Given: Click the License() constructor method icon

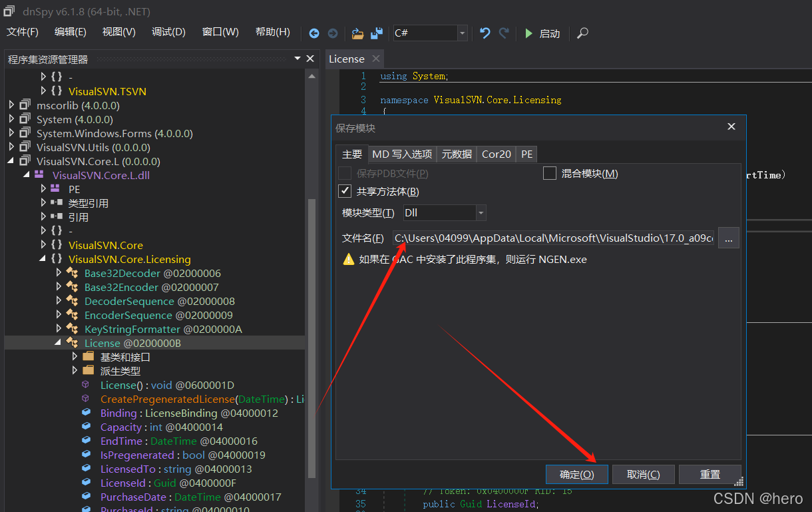Looking at the screenshot, I should (85, 385).
